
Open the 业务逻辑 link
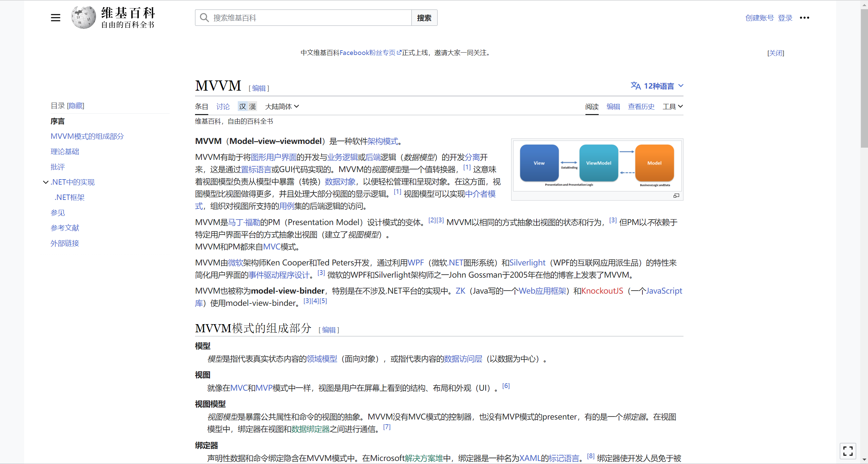(x=343, y=157)
